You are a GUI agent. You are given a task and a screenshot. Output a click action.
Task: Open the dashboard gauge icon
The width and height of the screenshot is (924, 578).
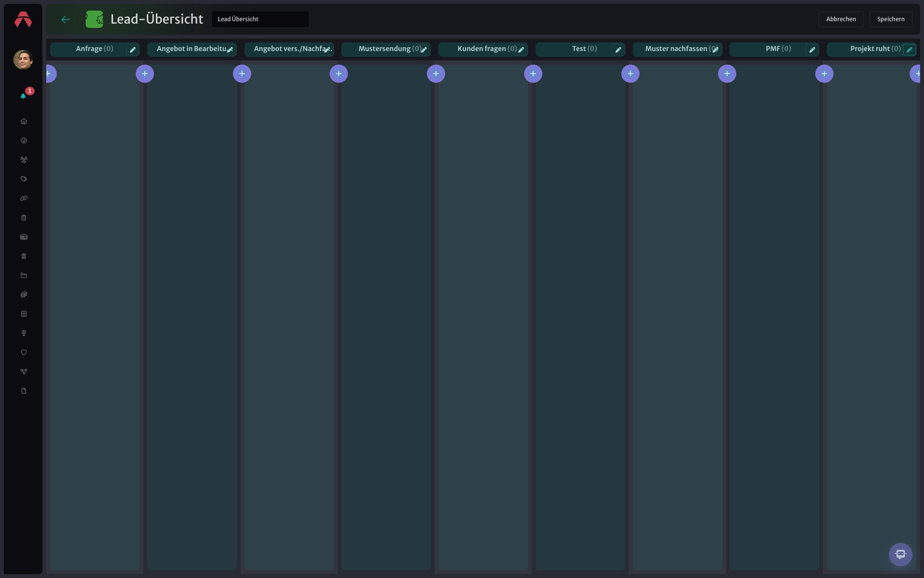click(x=24, y=141)
